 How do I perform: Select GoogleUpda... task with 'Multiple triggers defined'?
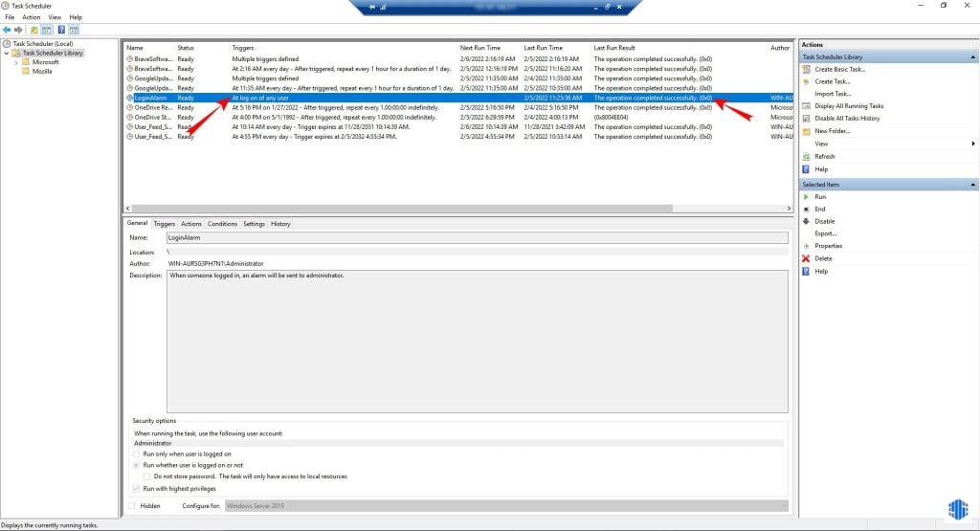click(458, 78)
